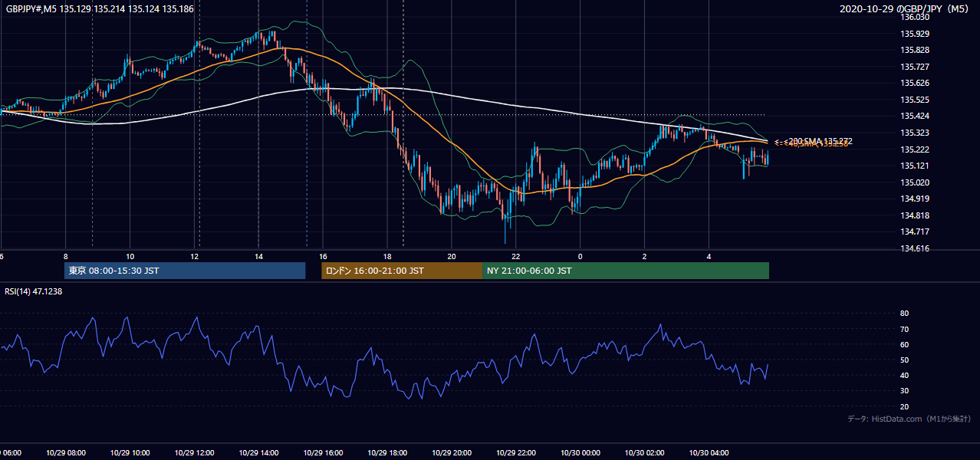
Task: Click price axis label 135.525
Action: 916,100
